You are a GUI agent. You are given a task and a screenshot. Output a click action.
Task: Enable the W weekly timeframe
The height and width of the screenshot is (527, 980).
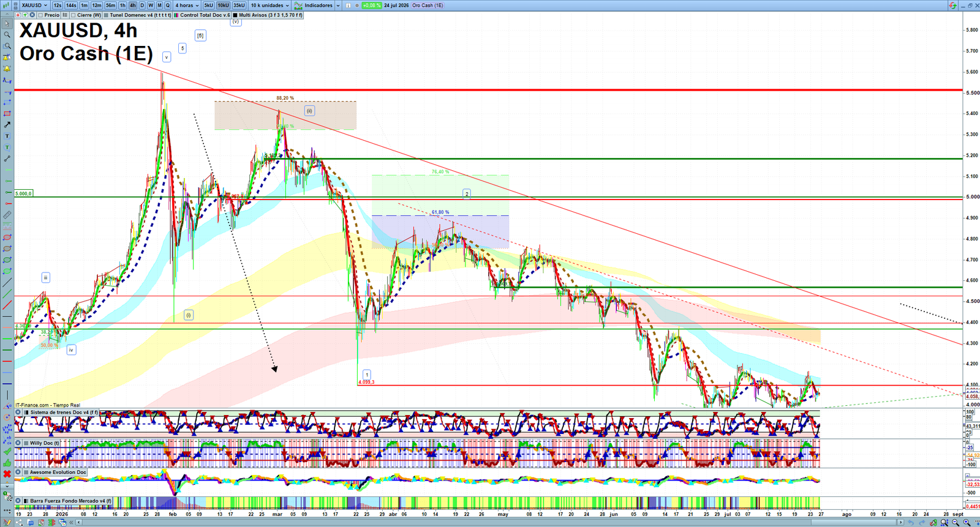click(x=151, y=6)
